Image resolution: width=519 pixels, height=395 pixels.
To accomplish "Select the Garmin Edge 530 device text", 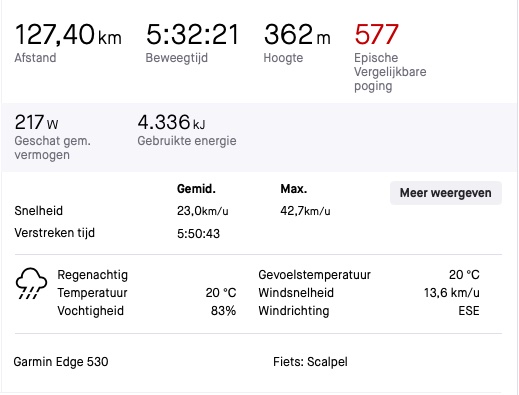I will point(61,362).
